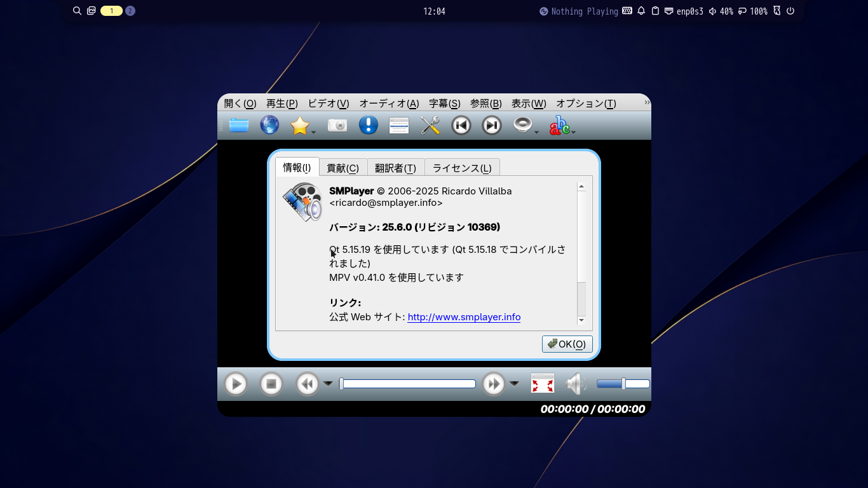Open the オーディオ(A) menu
Screen dimensions: 868x488
(389, 104)
